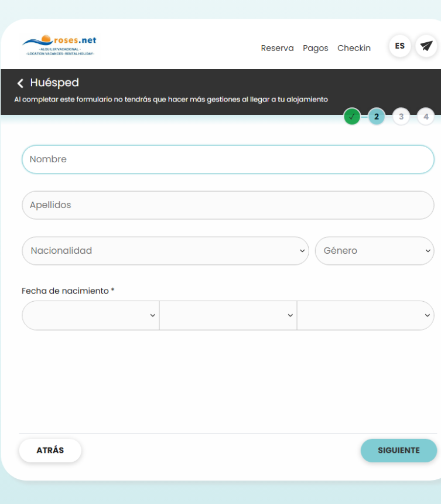This screenshot has height=504, width=441.
Task: Expand the Género dropdown
Action: [x=374, y=251]
